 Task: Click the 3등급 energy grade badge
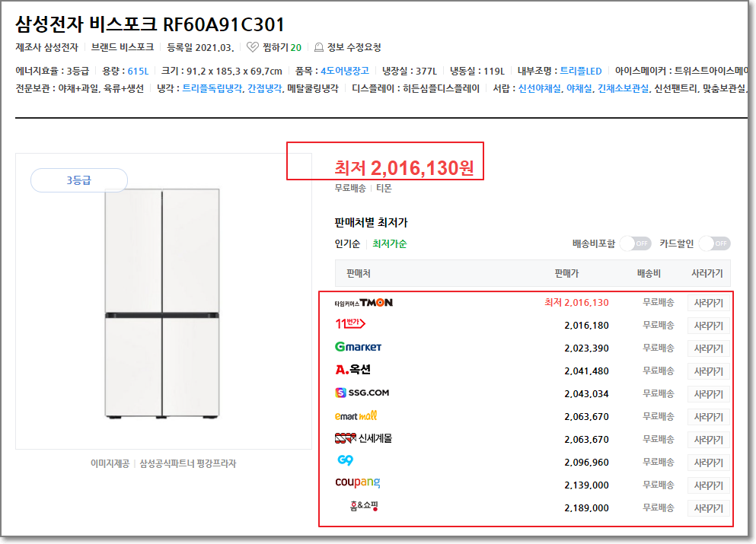pyautogui.click(x=79, y=180)
